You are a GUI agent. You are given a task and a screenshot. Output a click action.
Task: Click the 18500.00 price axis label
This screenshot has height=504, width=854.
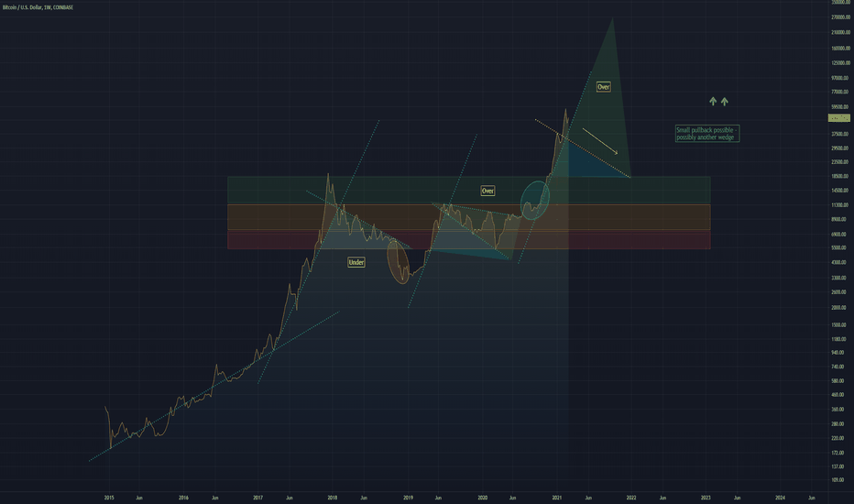(840, 177)
